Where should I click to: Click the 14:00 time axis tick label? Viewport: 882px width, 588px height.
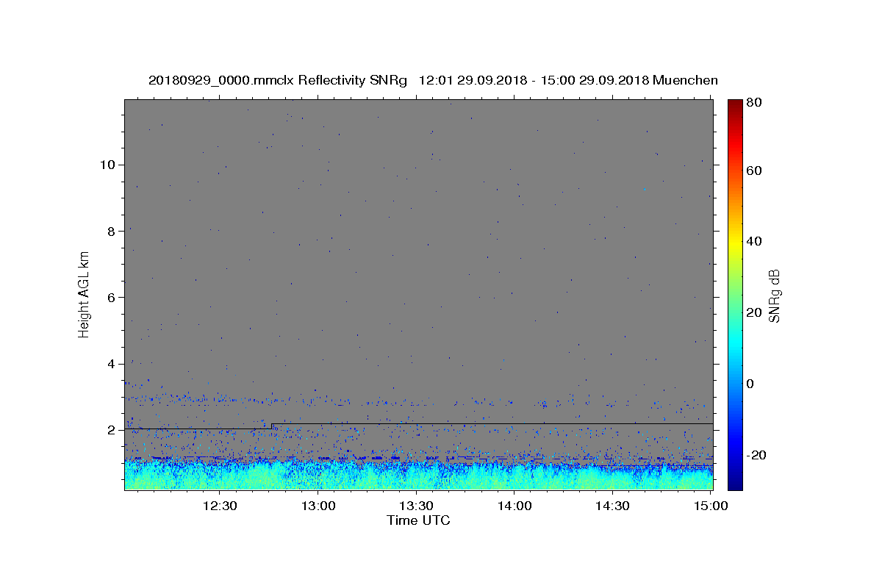click(x=515, y=506)
